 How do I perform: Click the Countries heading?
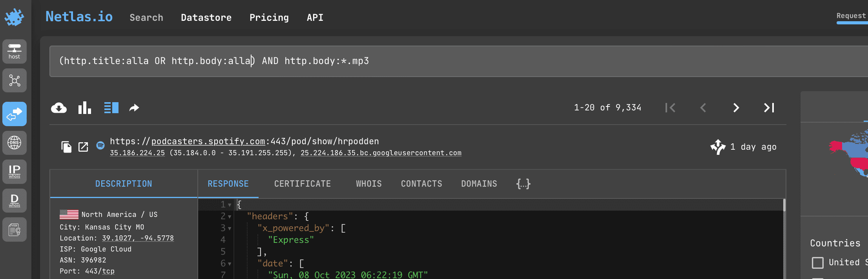(835, 243)
